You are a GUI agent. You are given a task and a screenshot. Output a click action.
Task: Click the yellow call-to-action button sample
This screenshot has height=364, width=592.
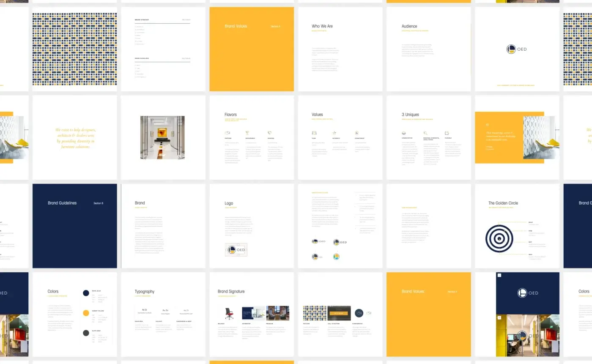pyautogui.click(x=339, y=313)
